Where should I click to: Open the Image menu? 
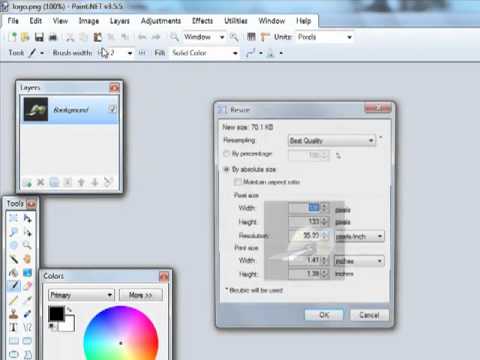[89, 21]
